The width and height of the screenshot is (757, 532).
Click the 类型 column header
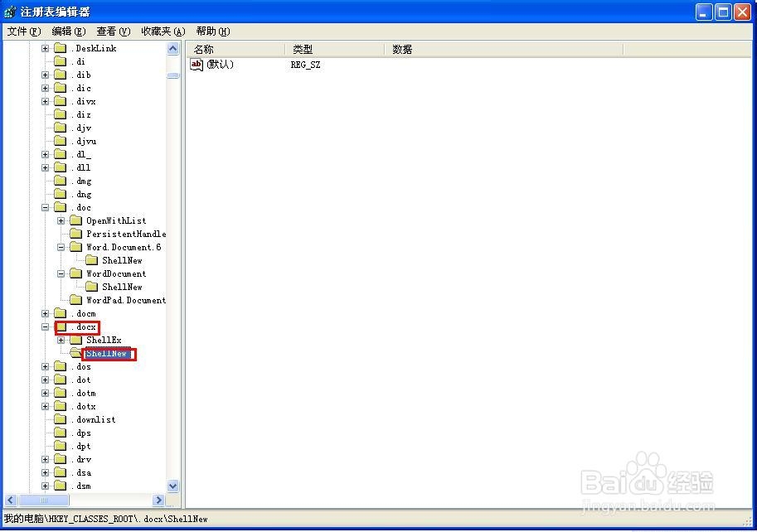[x=303, y=49]
